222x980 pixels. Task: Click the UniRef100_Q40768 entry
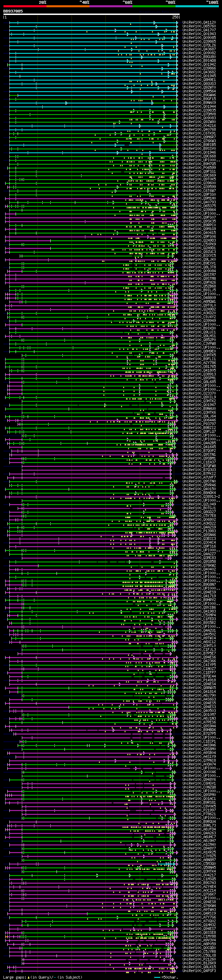tap(199, 129)
